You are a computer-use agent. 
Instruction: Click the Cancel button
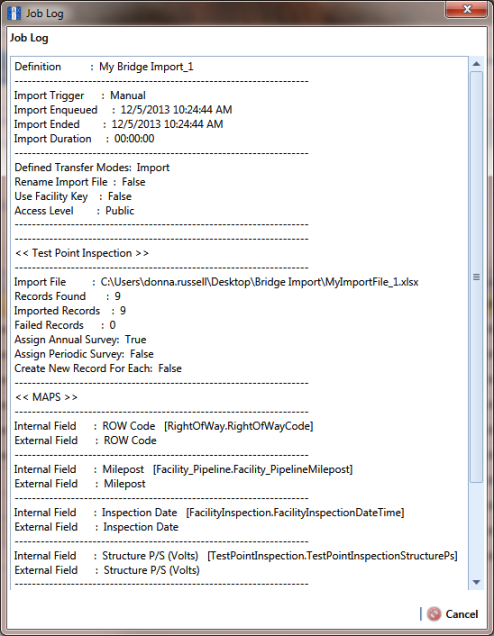point(453,614)
